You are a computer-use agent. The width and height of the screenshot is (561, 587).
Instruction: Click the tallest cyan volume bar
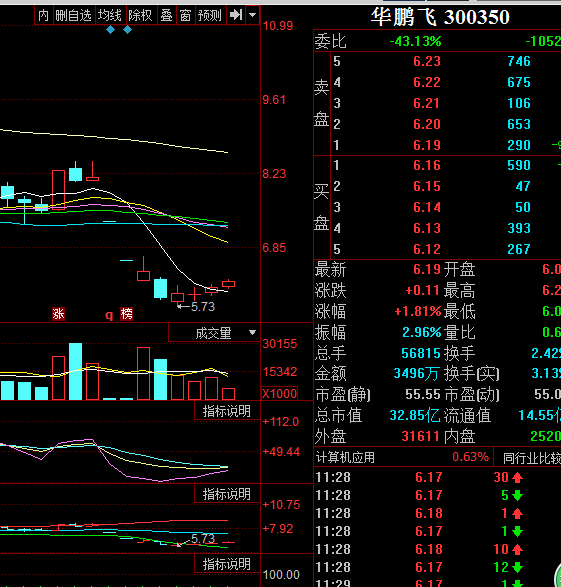[76, 371]
